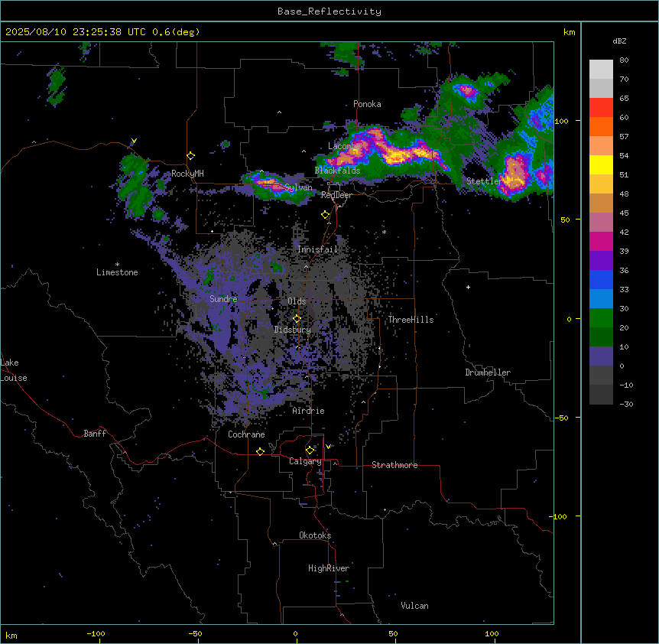Screen dimensions: 659x644
Task: Click the Base_Reflectivity title
Action: coord(329,11)
